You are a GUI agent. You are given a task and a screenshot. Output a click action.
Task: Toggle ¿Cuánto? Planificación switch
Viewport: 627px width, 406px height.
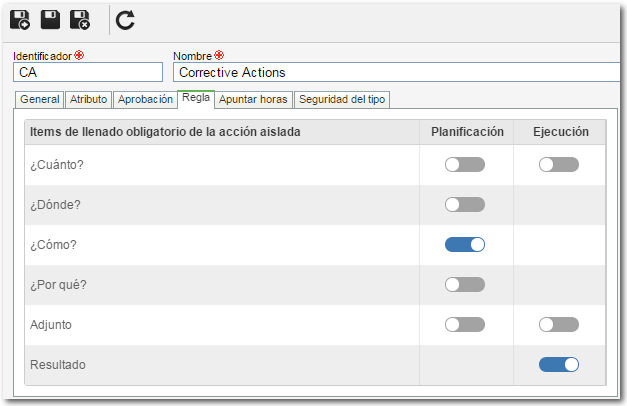point(465,164)
